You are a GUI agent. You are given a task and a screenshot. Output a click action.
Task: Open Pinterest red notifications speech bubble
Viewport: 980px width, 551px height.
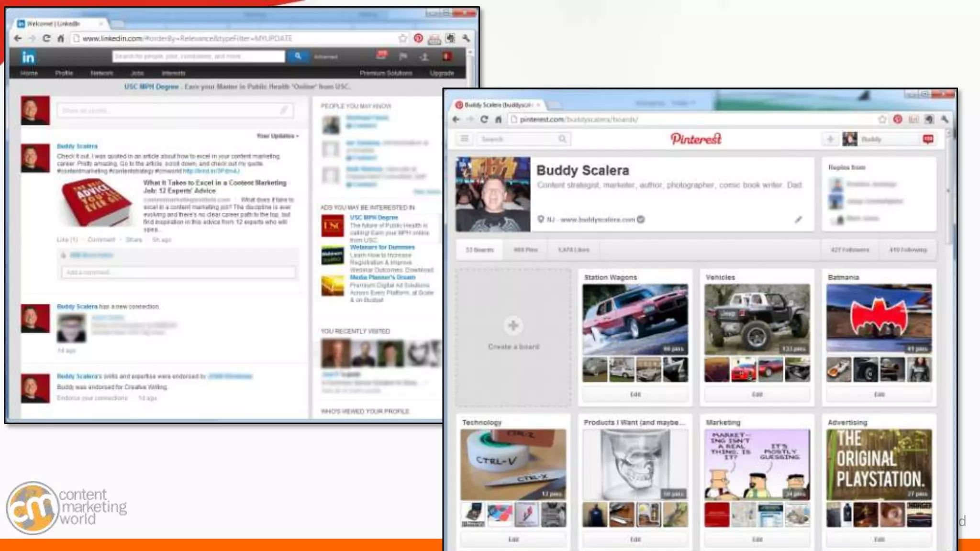click(x=928, y=139)
